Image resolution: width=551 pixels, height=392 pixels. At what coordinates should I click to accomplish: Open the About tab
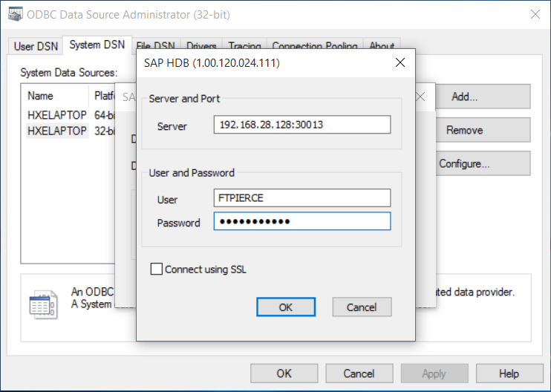click(x=382, y=46)
